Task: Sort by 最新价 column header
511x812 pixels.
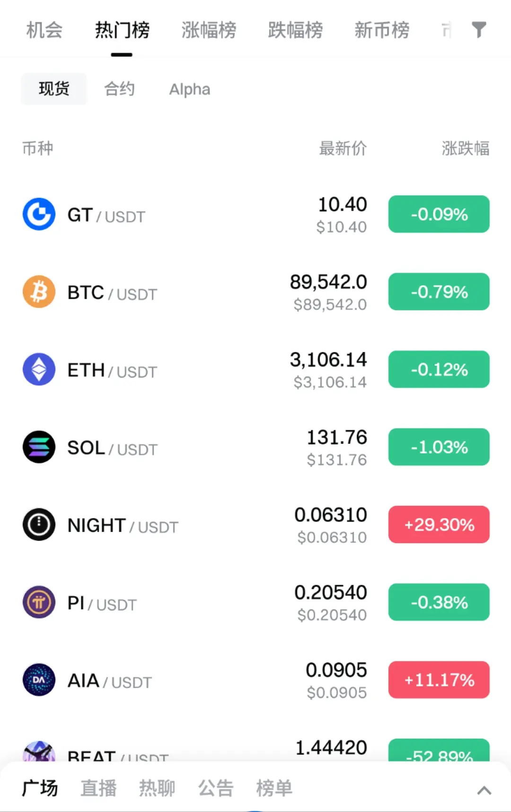Action: pyautogui.click(x=343, y=148)
